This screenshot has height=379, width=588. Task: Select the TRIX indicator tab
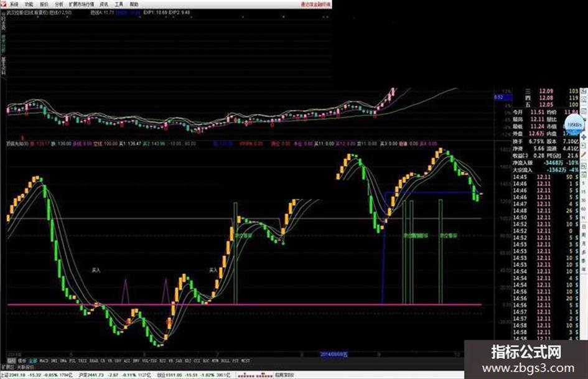tap(83, 360)
